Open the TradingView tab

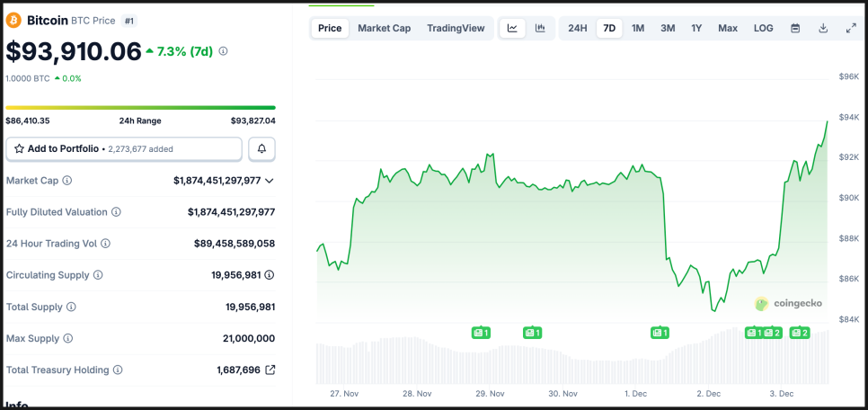[x=456, y=28]
